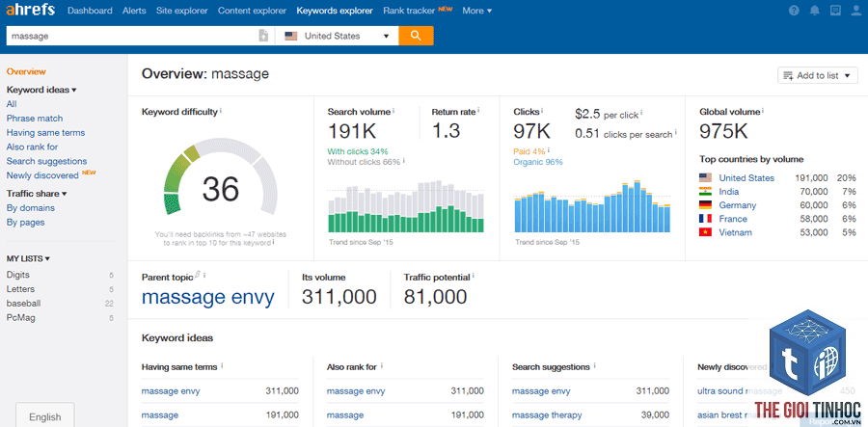Collapse the Traffic share sidebar section
The width and height of the screenshot is (868, 427).
coord(37,194)
